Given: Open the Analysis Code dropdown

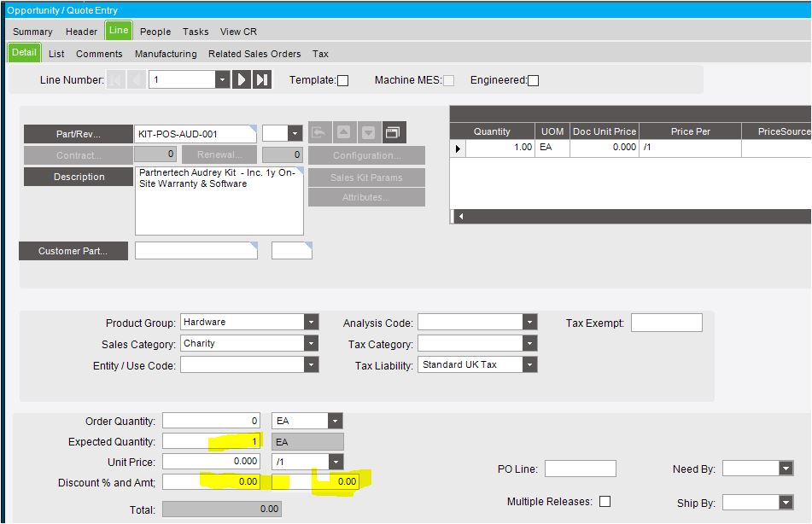Looking at the screenshot, I should click(x=529, y=322).
